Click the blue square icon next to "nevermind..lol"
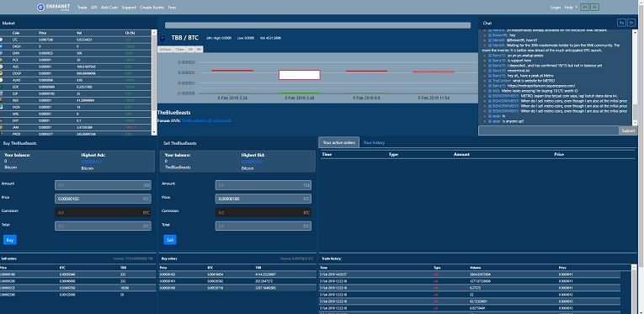The image size is (644, 314). (490, 71)
